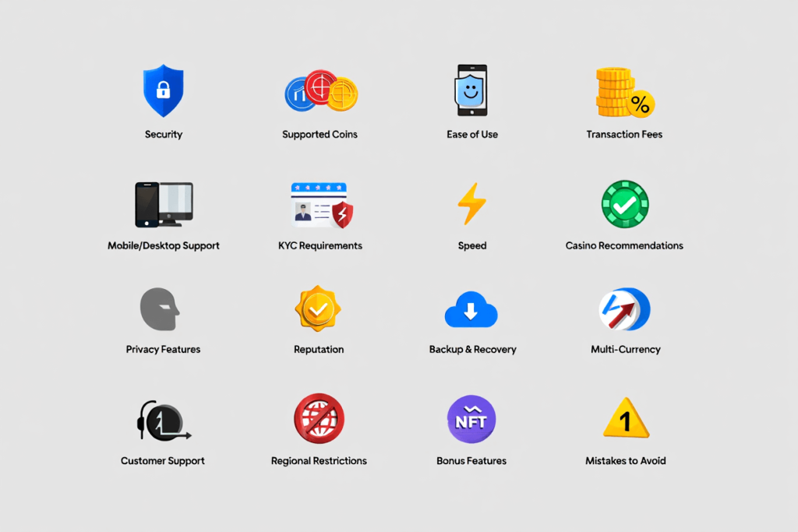Open the Ease of Use phone icon
This screenshot has height=532, width=798.
pyautogui.click(x=471, y=90)
